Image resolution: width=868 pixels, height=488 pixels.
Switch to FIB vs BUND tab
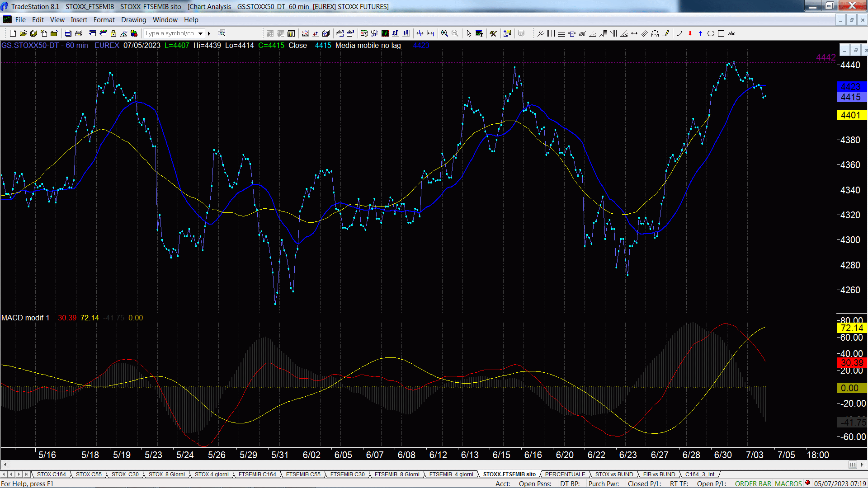[659, 474]
